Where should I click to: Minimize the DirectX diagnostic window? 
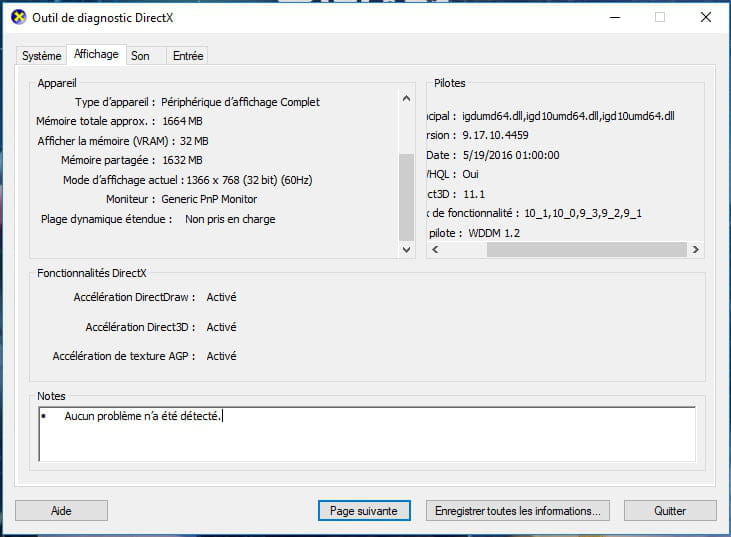point(615,17)
